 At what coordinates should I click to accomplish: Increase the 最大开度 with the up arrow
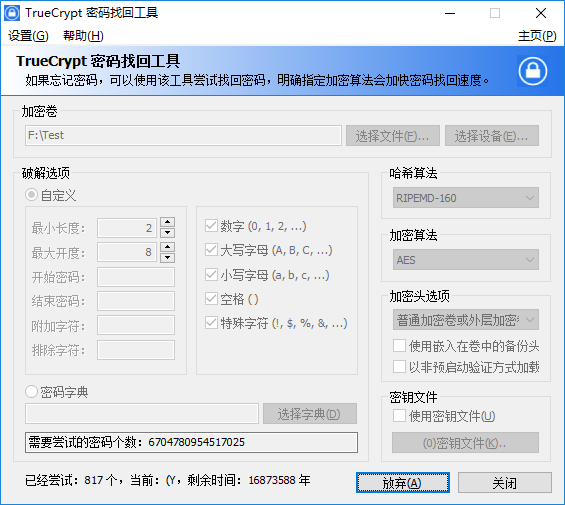click(167, 247)
